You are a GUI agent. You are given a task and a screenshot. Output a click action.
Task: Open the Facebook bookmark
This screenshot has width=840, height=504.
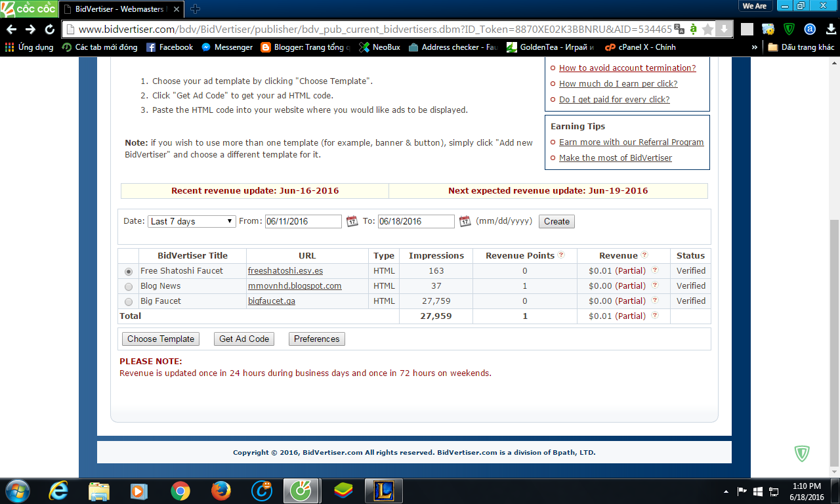click(x=169, y=47)
